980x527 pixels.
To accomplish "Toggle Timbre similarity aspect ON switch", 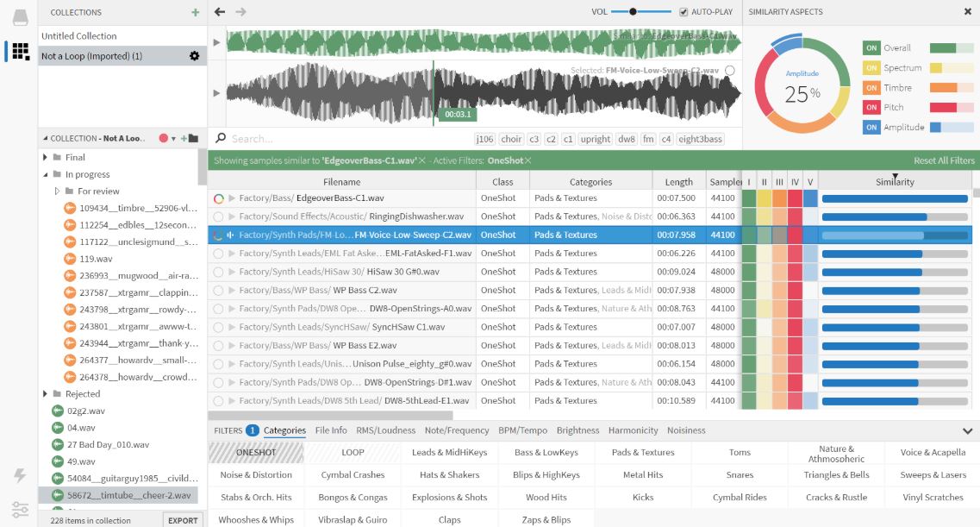I will click(x=871, y=87).
